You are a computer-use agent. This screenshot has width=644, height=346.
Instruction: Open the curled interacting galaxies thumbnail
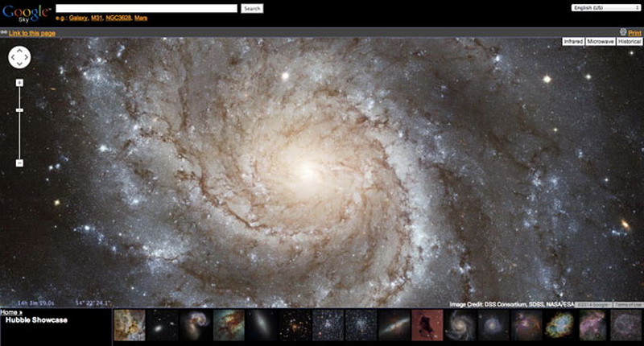tap(196, 325)
